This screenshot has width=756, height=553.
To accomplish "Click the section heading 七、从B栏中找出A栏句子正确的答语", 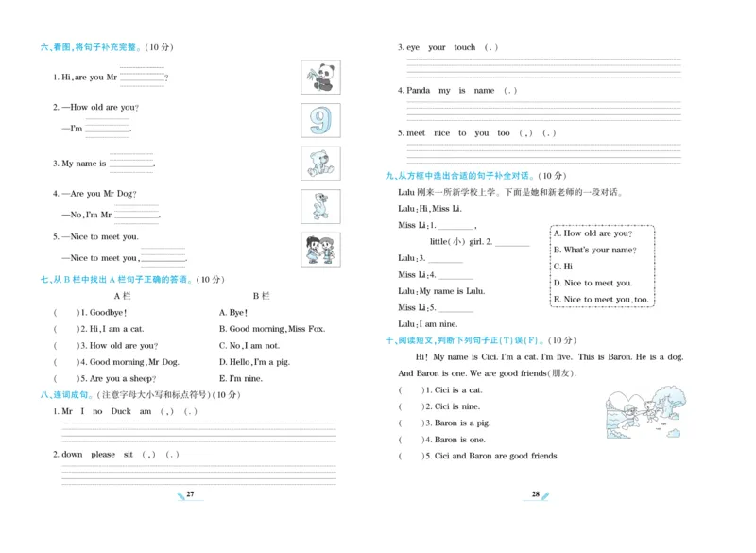I will point(132,280).
